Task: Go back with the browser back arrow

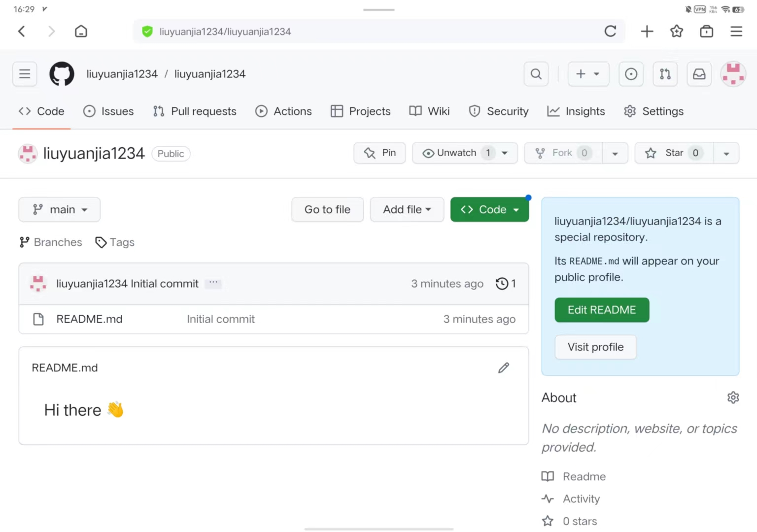Action: 22,32
